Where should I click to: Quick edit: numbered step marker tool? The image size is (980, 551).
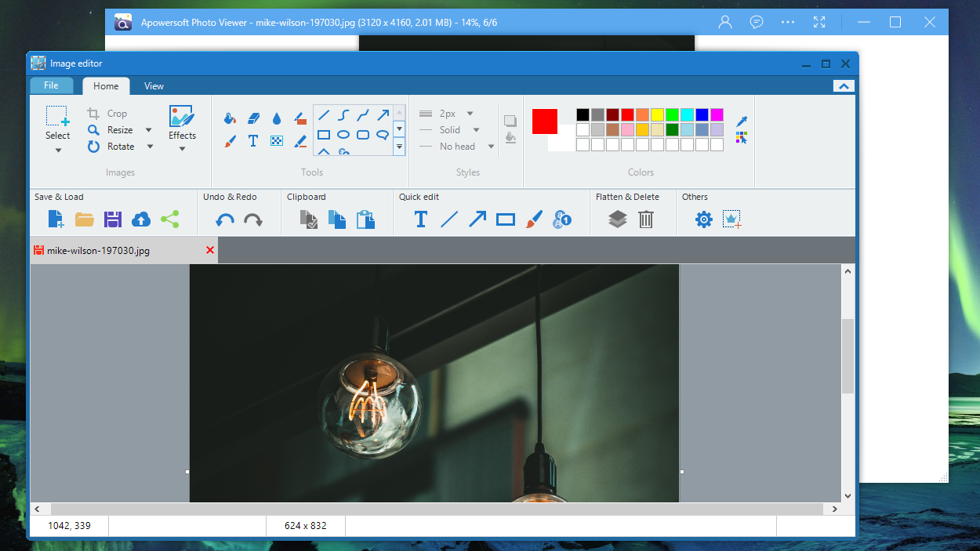click(x=562, y=219)
